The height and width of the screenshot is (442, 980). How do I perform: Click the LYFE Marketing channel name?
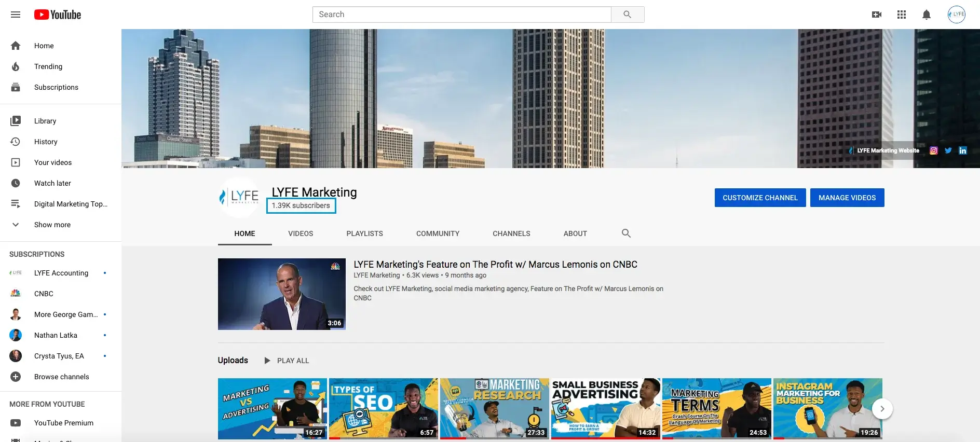[314, 192]
